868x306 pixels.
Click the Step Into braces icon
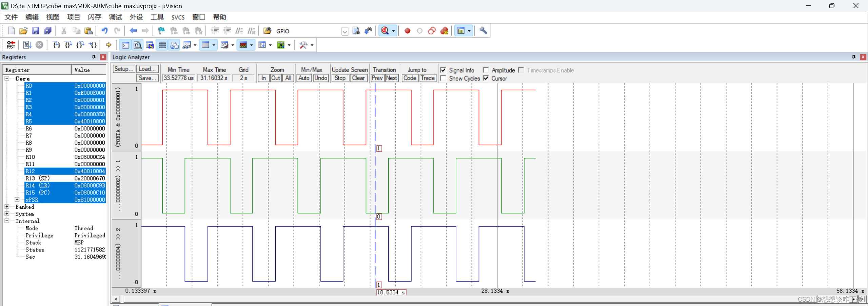[56, 45]
